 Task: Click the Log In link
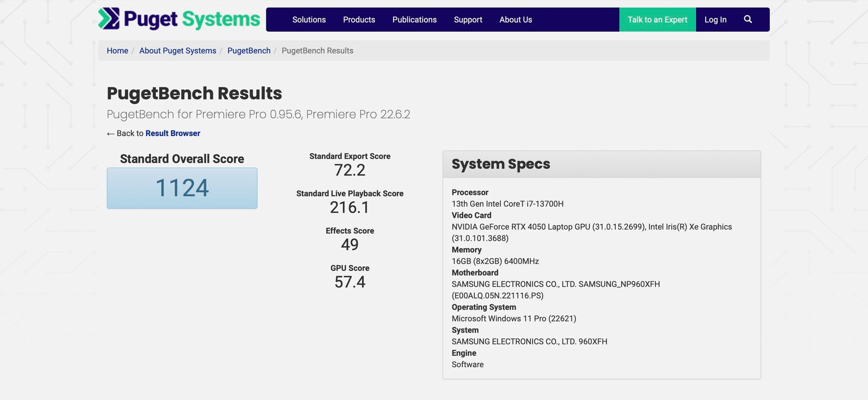715,19
